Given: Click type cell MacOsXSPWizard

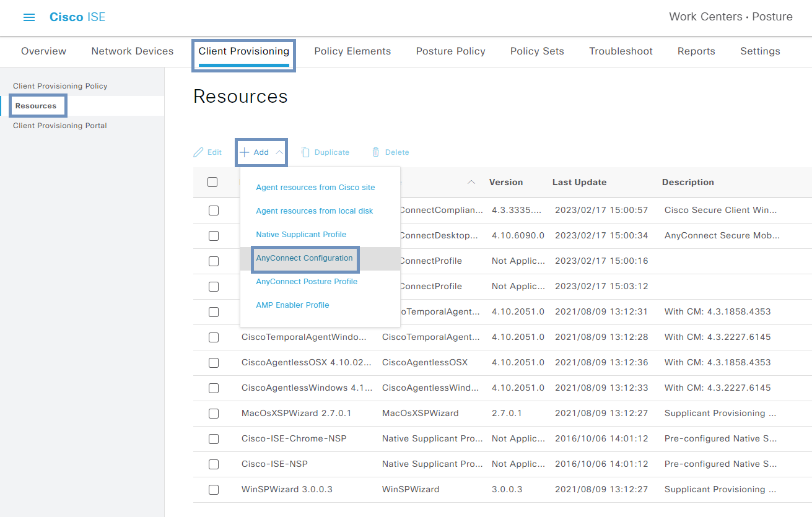Looking at the screenshot, I should pos(421,414).
